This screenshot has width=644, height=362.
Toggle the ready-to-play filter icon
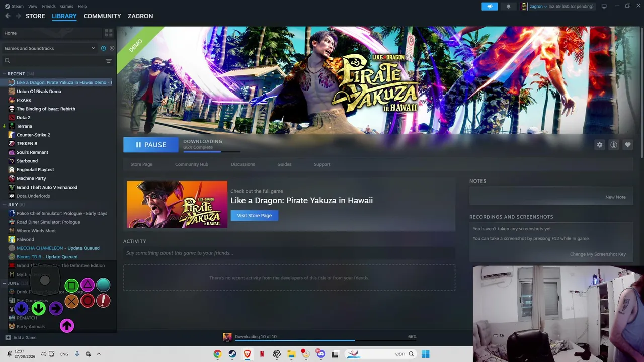112,48
